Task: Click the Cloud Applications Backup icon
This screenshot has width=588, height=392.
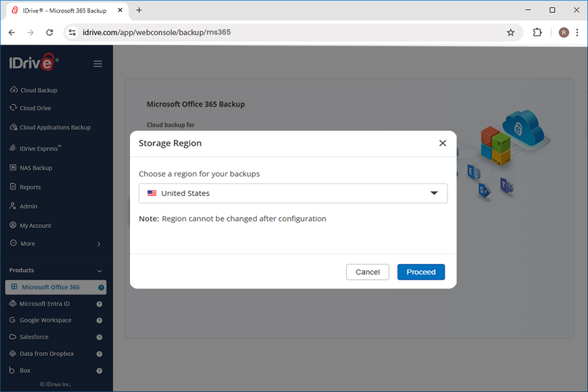Action: pos(13,127)
